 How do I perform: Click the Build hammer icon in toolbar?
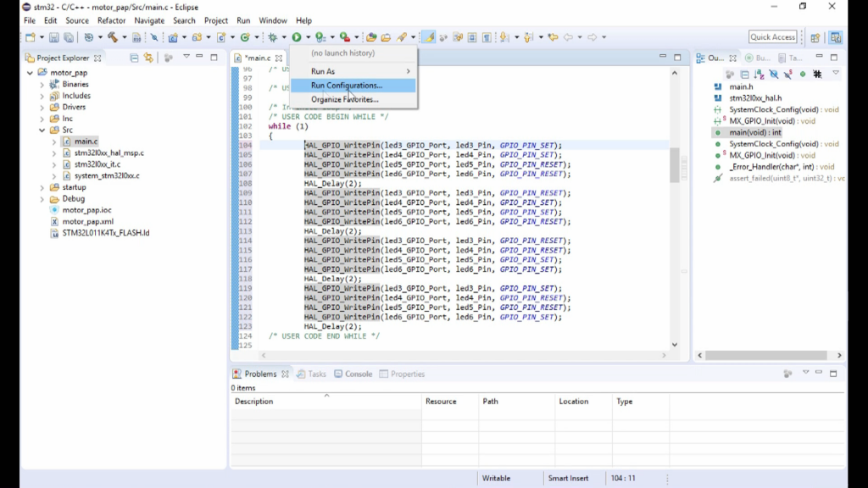click(112, 37)
